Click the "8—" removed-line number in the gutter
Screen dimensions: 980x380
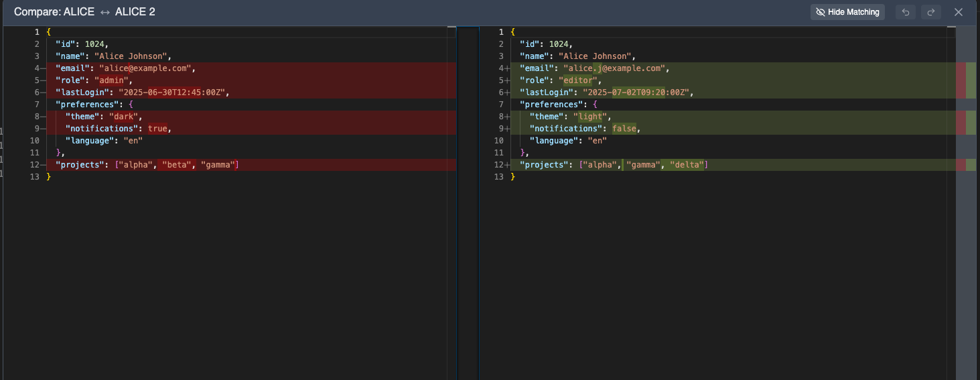pyautogui.click(x=39, y=117)
